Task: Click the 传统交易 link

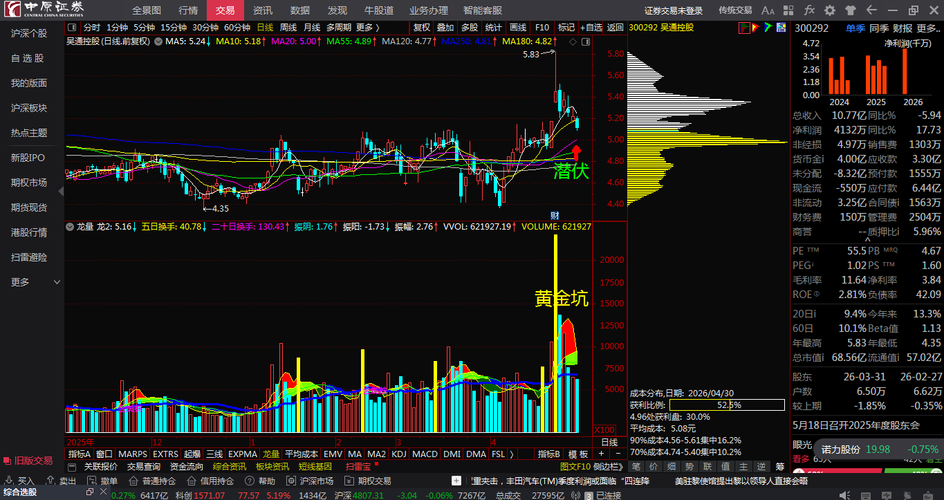Action: pos(735,10)
